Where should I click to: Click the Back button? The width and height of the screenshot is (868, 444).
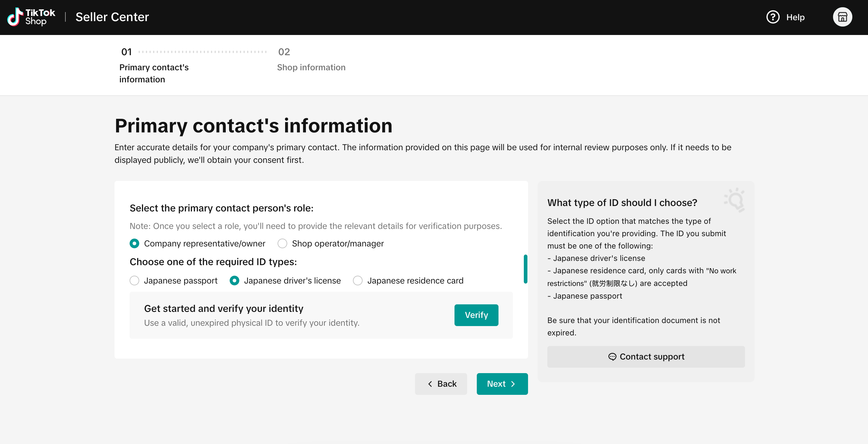(441, 384)
